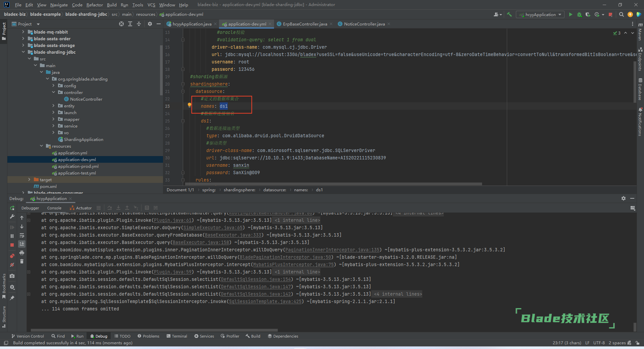The height and width of the screenshot is (349, 644).
Task: Expand the mapper package
Action: [x=53, y=119]
